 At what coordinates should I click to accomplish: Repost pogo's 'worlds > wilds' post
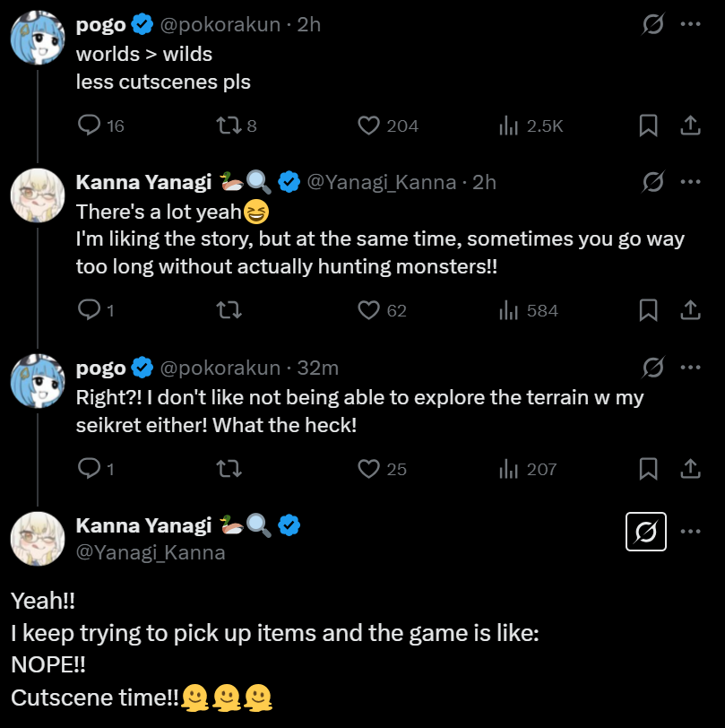(229, 126)
